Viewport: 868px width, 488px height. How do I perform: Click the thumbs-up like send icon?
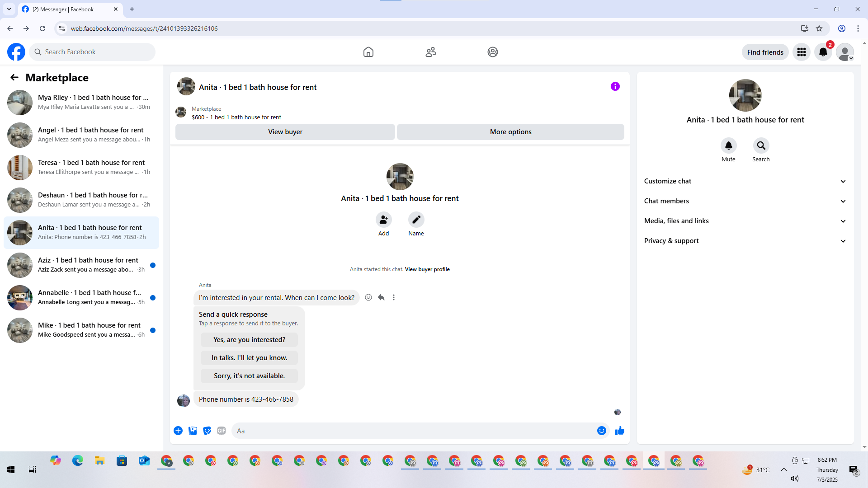619,431
